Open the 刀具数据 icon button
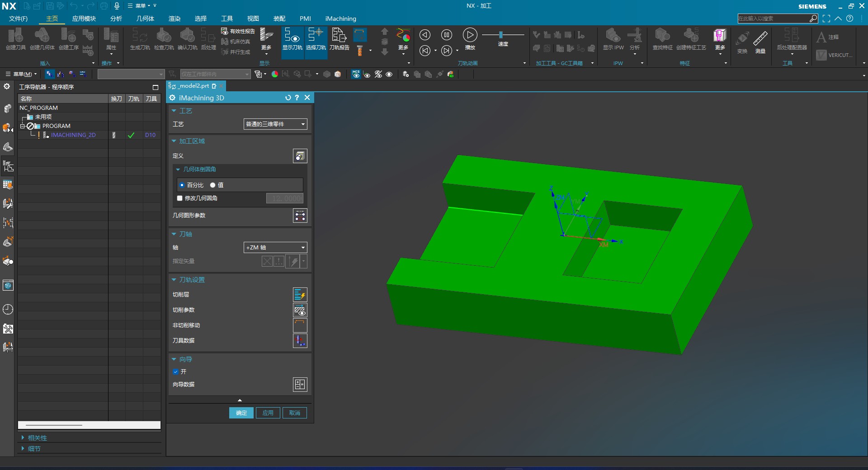 300,341
